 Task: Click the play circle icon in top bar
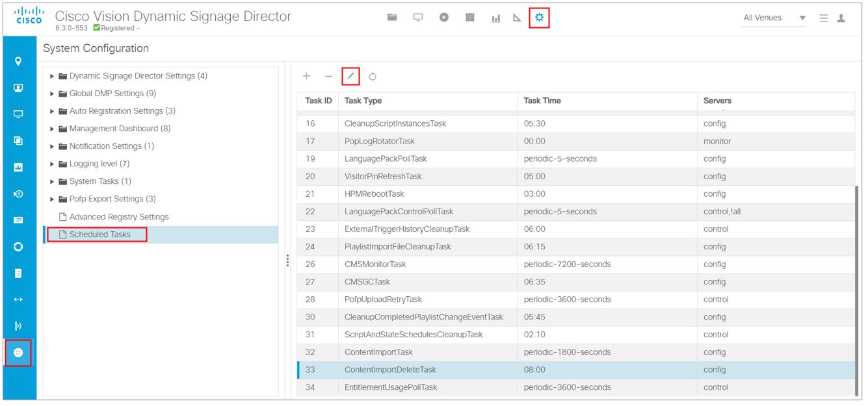[444, 18]
